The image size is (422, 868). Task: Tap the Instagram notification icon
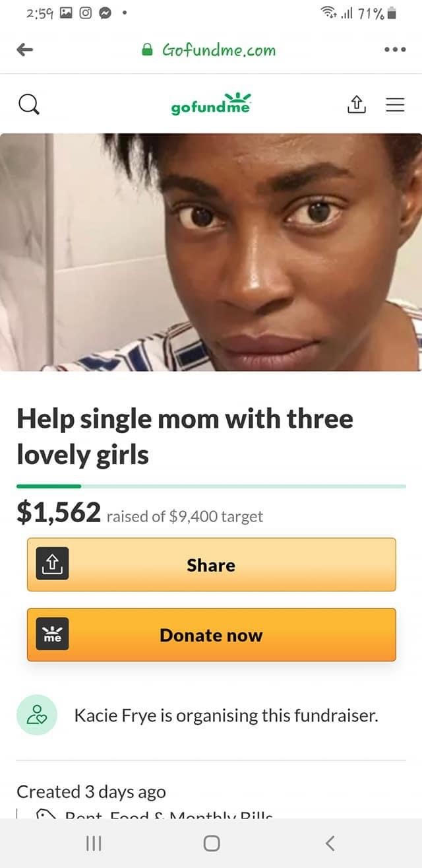pyautogui.click(x=86, y=13)
